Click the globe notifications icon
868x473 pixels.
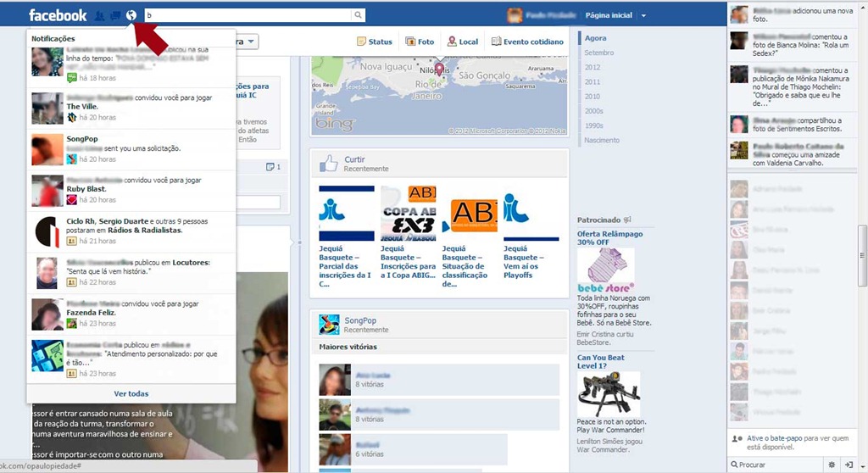(131, 15)
